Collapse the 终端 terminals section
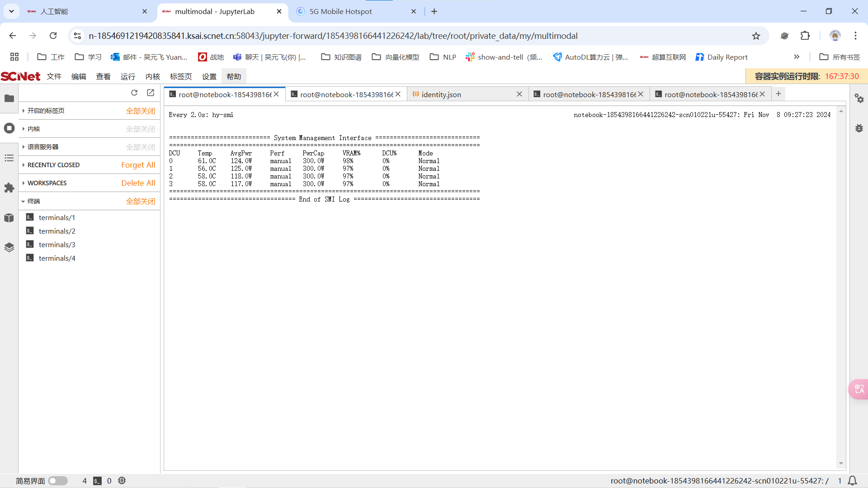 (x=31, y=201)
